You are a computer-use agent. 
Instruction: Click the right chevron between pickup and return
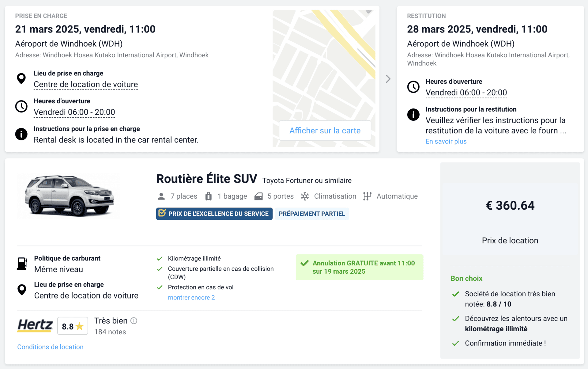pos(388,79)
